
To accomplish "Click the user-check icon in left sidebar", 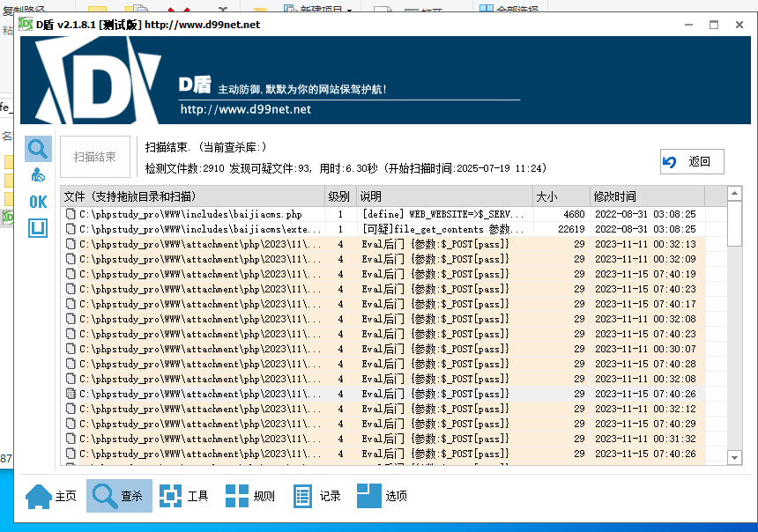I will pyautogui.click(x=38, y=175).
